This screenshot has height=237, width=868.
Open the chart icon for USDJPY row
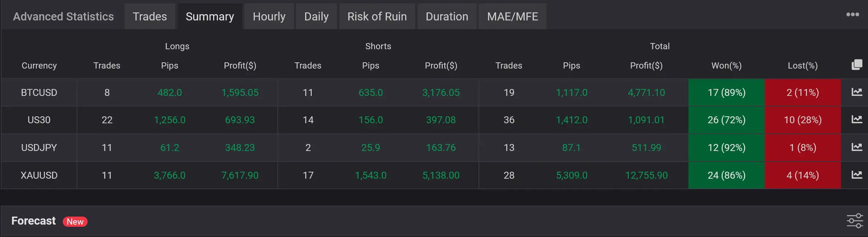click(857, 147)
